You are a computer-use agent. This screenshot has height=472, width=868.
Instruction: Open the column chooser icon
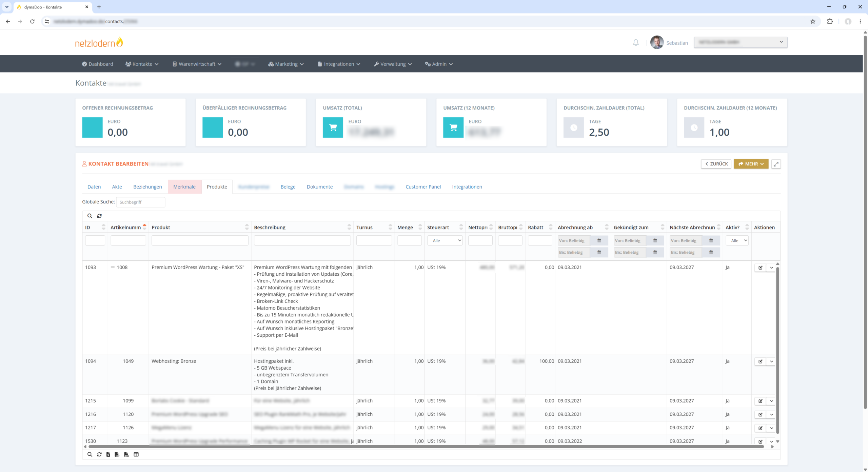(x=136, y=454)
